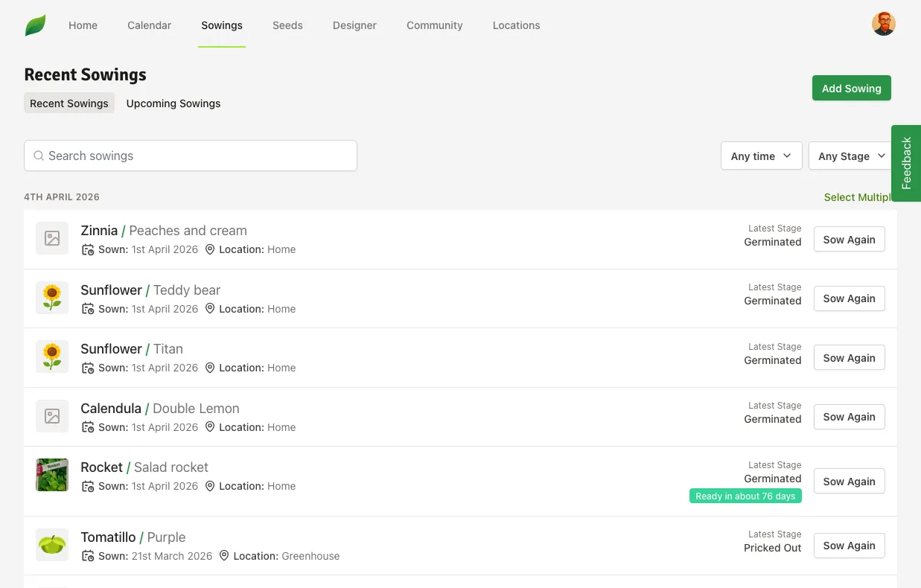
Task: Expand the Any time filter chevron
Action: pos(788,156)
